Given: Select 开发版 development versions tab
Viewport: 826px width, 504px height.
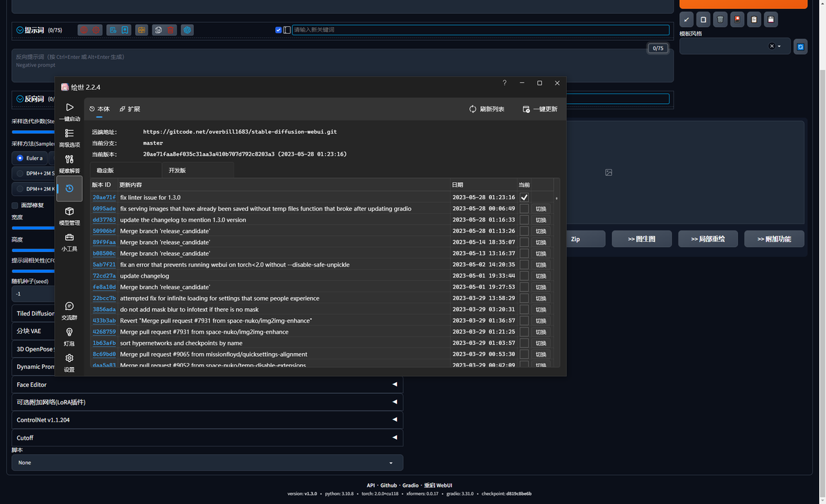Looking at the screenshot, I should [x=198, y=170].
